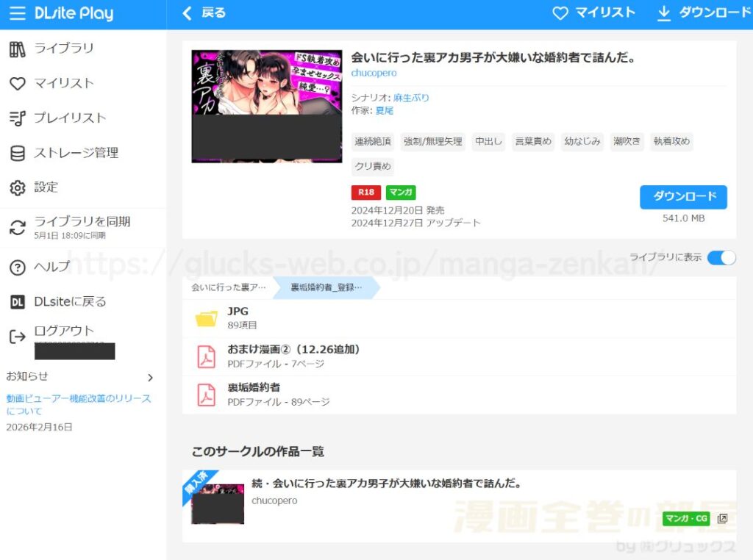The height and width of the screenshot is (560, 753).
Task: Click the ログアウト exit icon
Action: click(18, 337)
